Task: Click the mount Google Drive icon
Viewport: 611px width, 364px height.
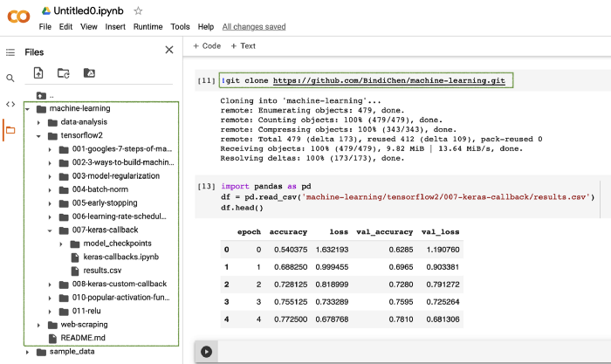Action: 89,72
